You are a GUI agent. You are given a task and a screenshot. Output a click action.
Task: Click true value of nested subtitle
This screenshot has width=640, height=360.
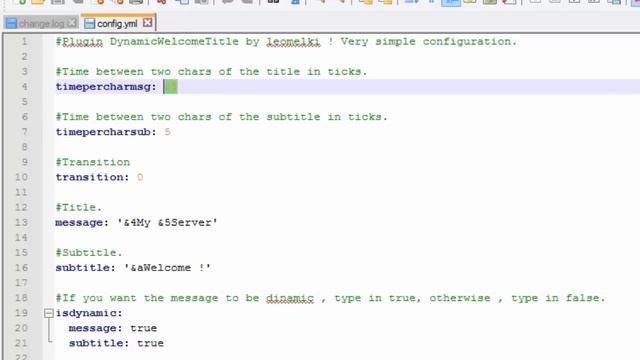[150, 343]
